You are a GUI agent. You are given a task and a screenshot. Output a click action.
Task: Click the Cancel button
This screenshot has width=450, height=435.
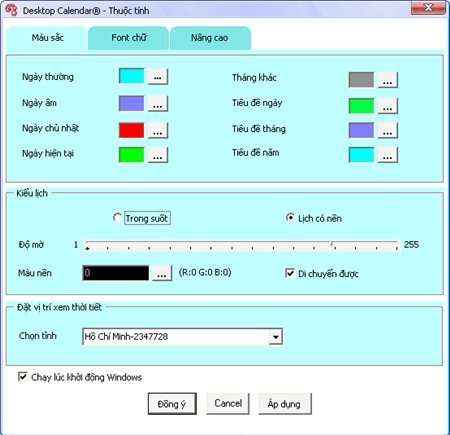[228, 404]
